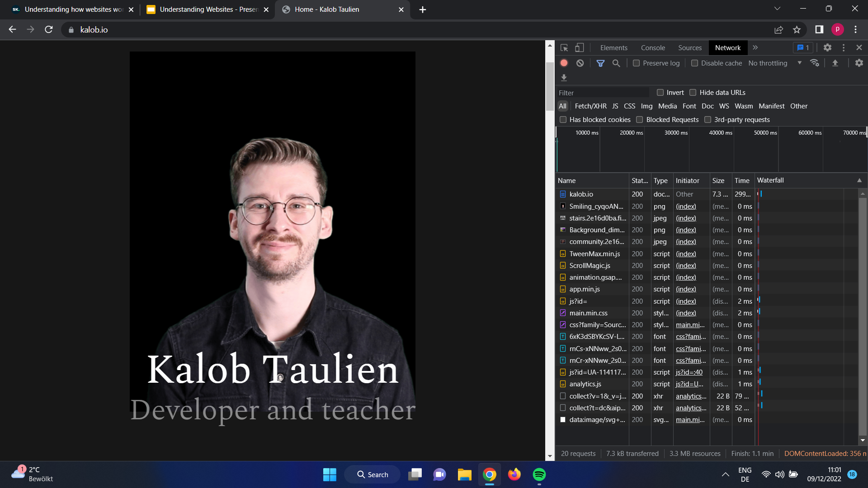This screenshot has width=868, height=488.
Task: Click the record network log button
Action: 564,63
